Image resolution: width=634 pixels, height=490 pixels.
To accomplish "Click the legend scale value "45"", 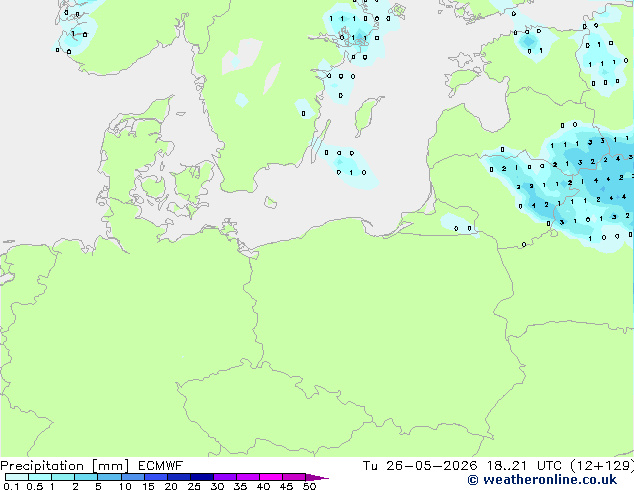I will pos(286,486).
